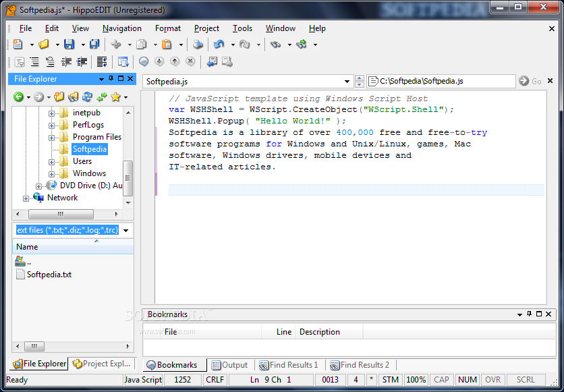Click the folder search binoculars icon
564x392 pixels.
click(x=73, y=96)
